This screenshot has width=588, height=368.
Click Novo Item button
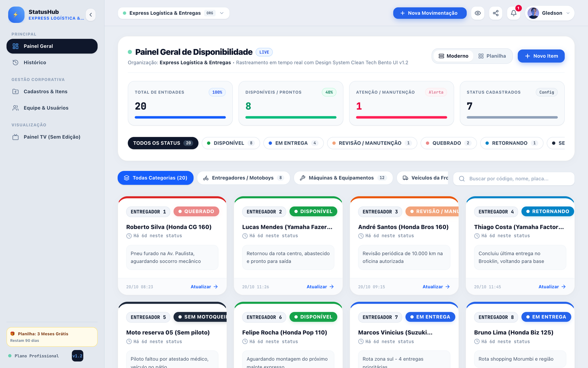[x=541, y=56]
